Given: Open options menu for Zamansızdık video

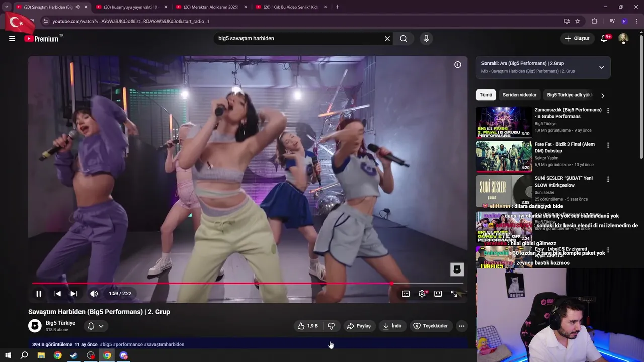Looking at the screenshot, I should pyautogui.click(x=608, y=111).
